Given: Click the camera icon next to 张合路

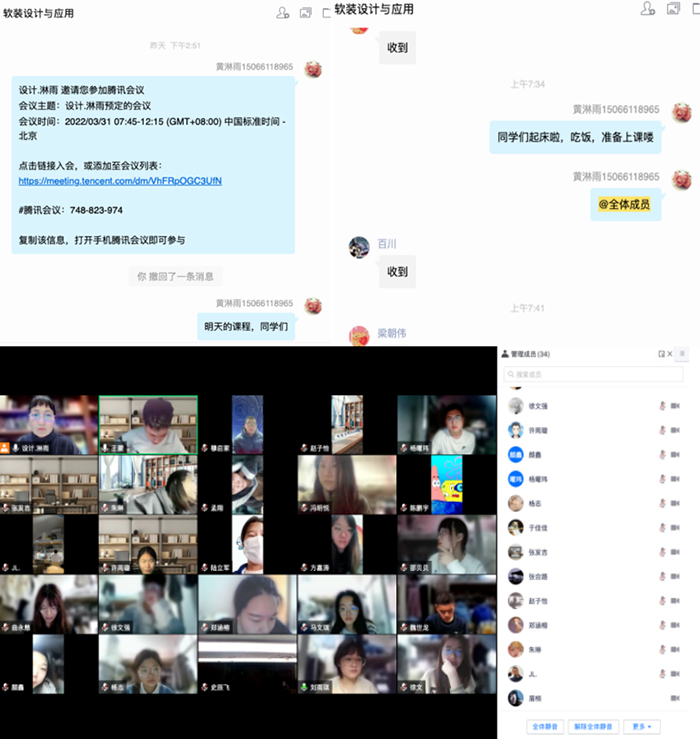Looking at the screenshot, I should pos(675,576).
